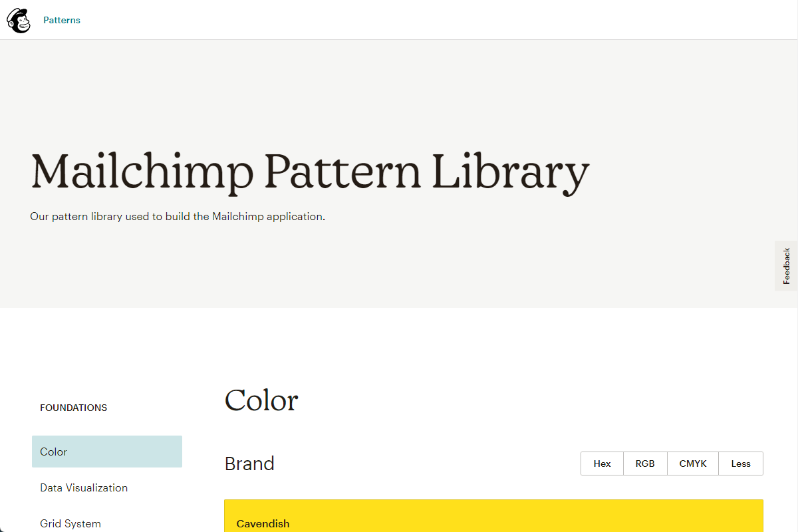Image resolution: width=798 pixels, height=532 pixels.
Task: Click the Mailchimp Freddie monkey logo
Action: click(19, 20)
